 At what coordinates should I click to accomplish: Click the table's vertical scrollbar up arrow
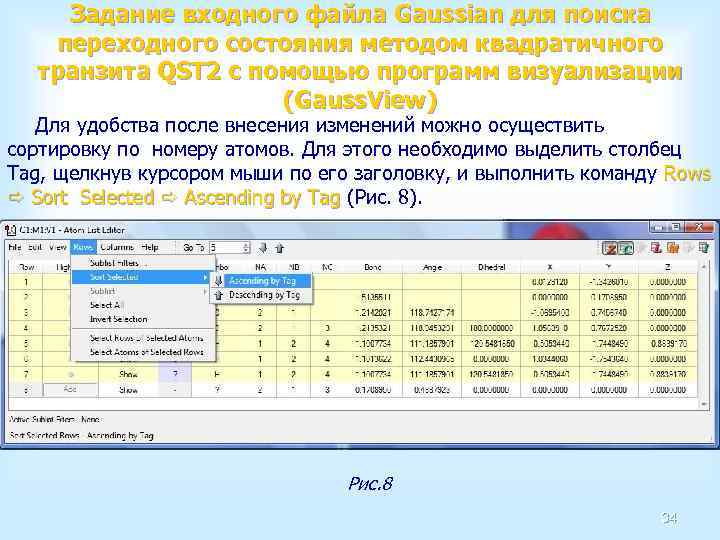(703, 266)
